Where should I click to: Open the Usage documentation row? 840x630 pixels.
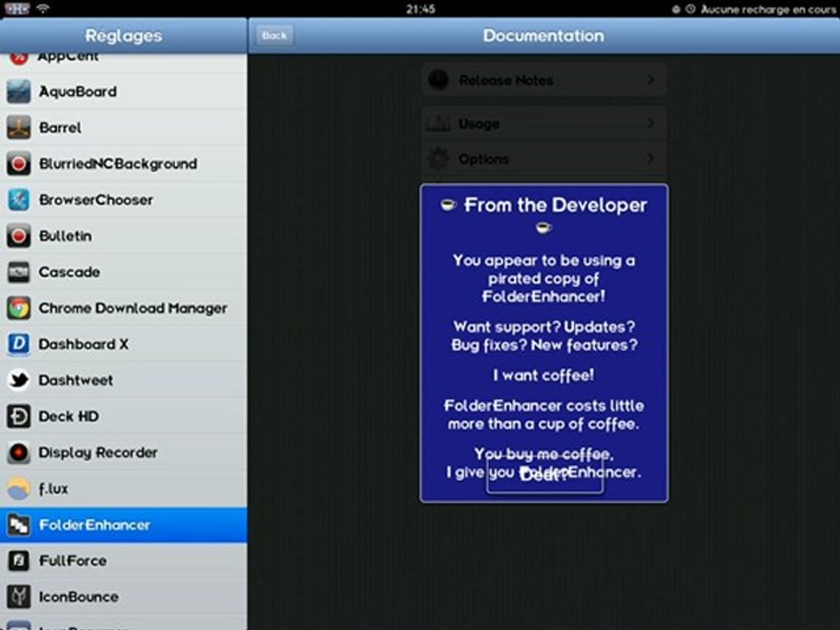click(543, 123)
